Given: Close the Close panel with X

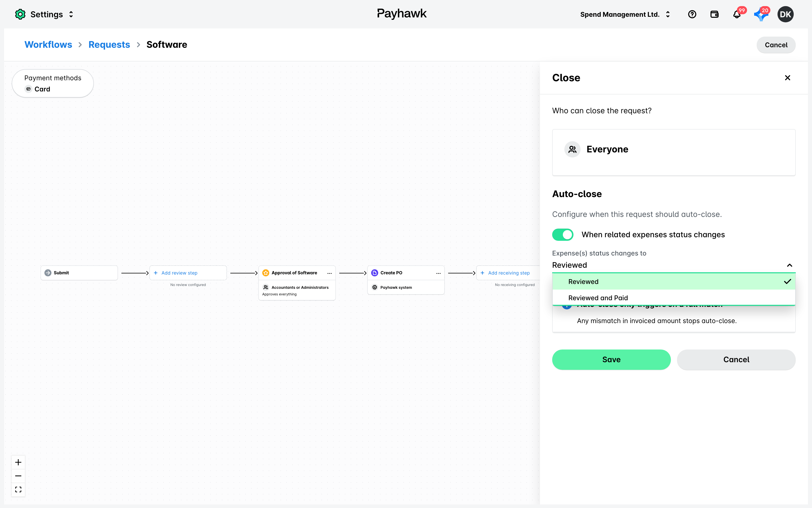Looking at the screenshot, I should pos(787,78).
